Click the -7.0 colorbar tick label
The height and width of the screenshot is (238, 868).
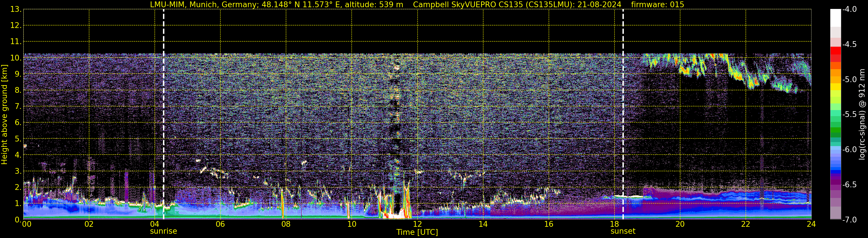click(849, 220)
